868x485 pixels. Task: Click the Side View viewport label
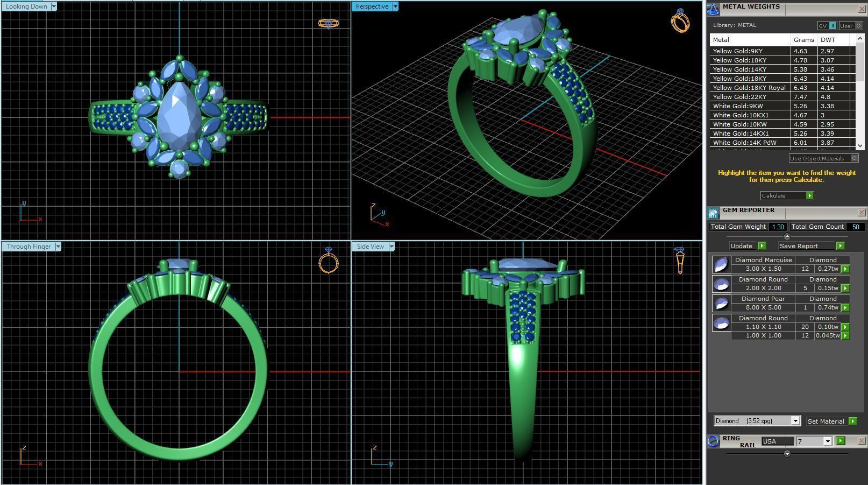[x=371, y=247]
